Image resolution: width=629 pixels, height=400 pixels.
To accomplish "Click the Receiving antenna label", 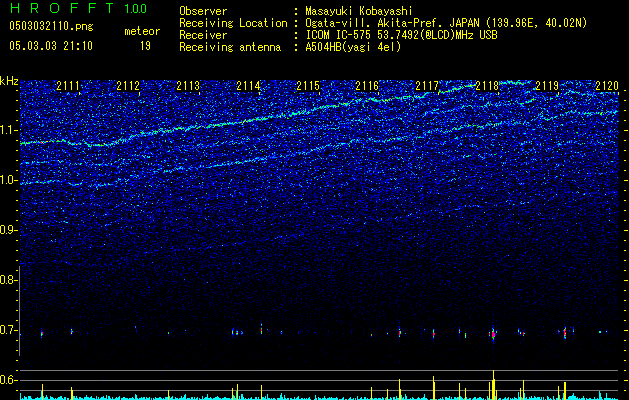I will pos(230,47).
